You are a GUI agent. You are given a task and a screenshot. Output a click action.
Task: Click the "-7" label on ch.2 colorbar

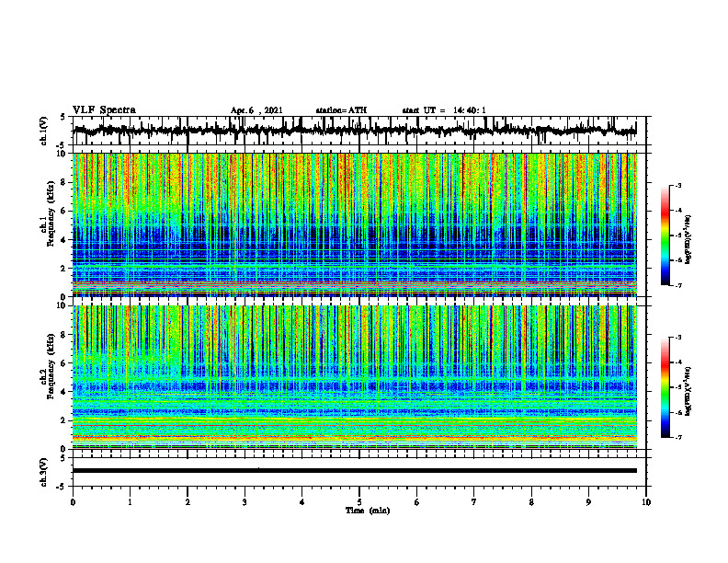click(678, 438)
